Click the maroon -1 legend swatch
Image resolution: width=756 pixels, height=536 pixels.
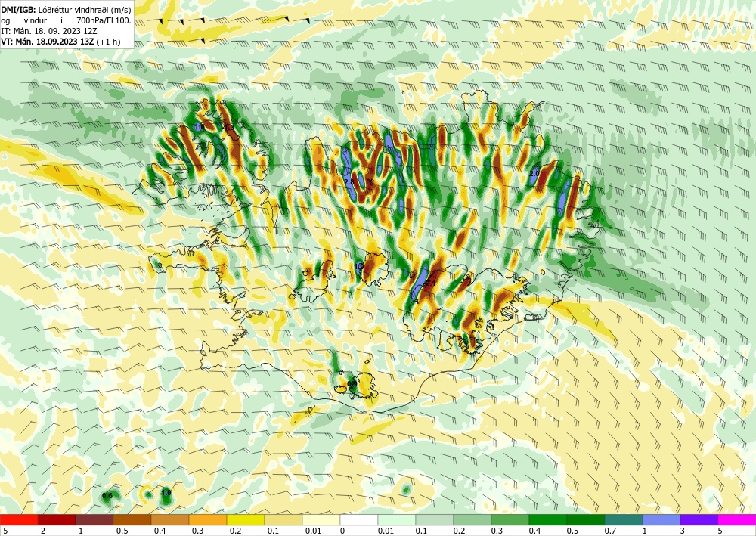tap(94, 520)
